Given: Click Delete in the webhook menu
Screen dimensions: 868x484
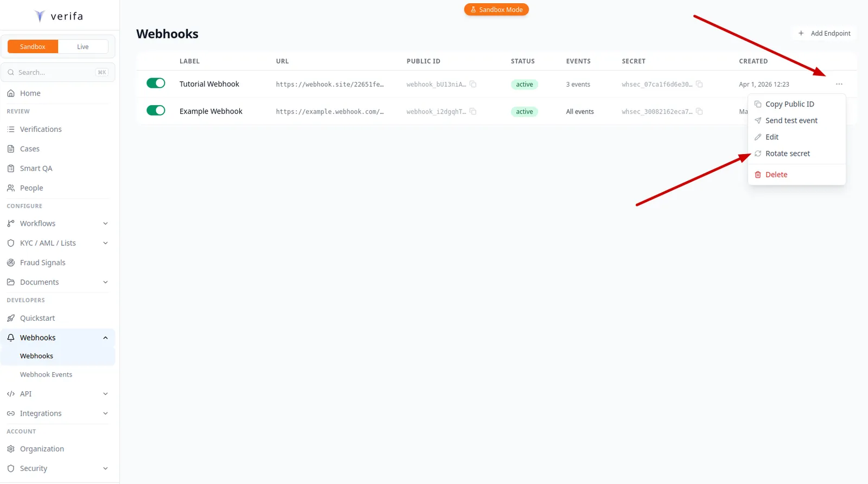Looking at the screenshot, I should [x=796, y=175].
